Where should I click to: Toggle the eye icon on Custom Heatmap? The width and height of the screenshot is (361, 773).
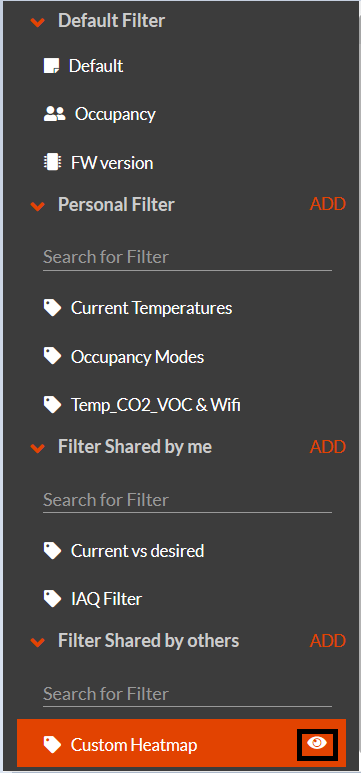point(317,744)
